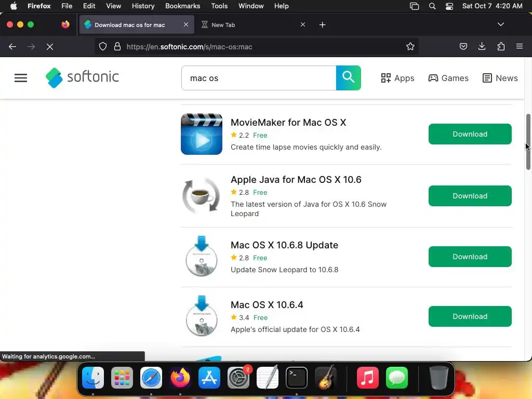
Task: Download Apple Java for Mac OS X 10.6
Action: tap(470, 196)
